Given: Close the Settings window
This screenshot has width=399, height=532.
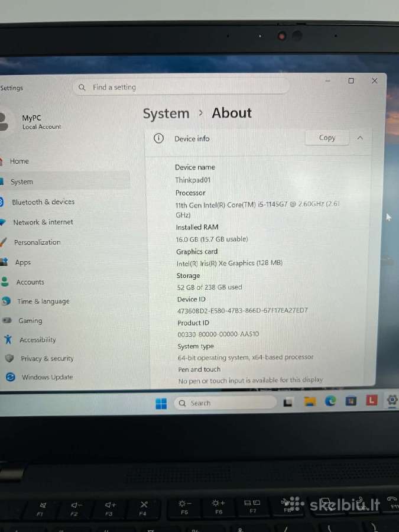Looking at the screenshot, I should 375,81.
